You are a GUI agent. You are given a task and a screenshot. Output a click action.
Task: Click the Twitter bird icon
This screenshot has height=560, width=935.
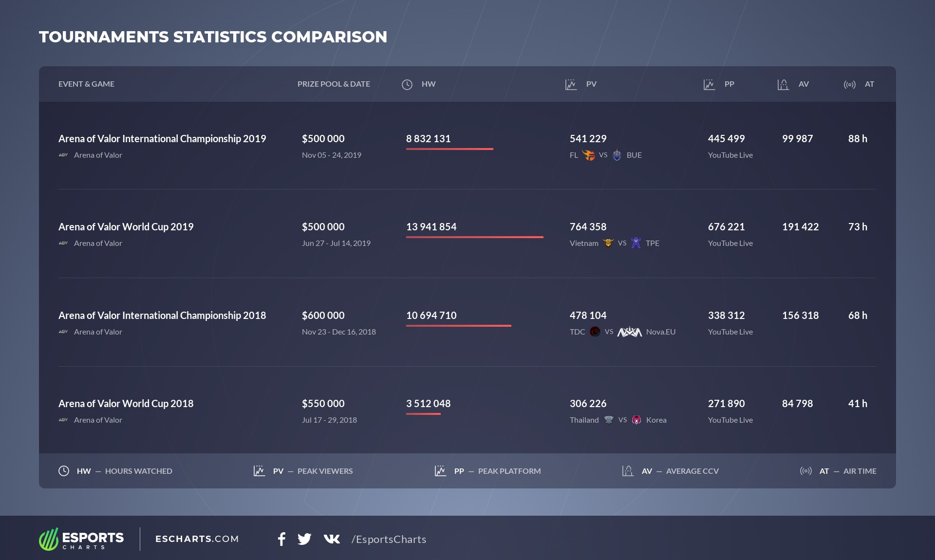pyautogui.click(x=304, y=539)
